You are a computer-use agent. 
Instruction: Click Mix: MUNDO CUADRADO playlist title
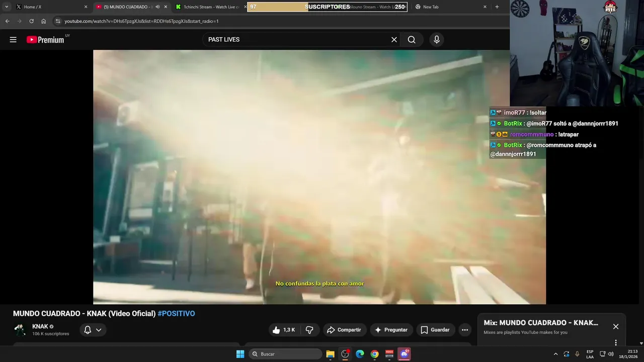[541, 323]
